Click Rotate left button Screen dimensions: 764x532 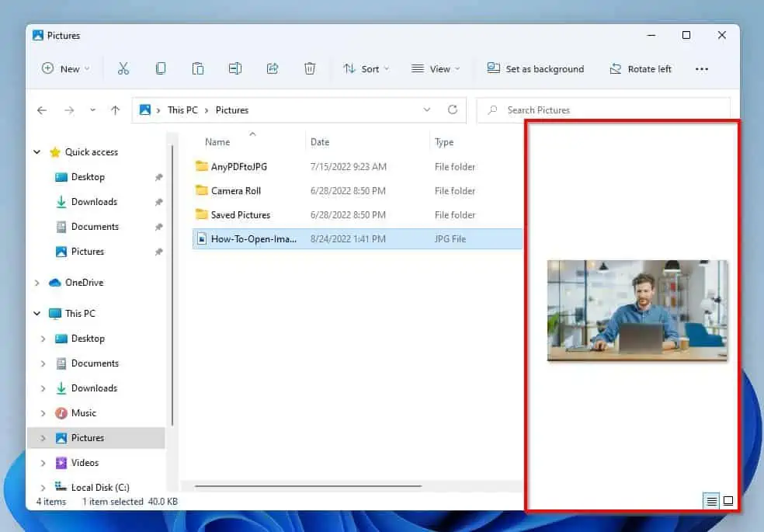click(641, 68)
